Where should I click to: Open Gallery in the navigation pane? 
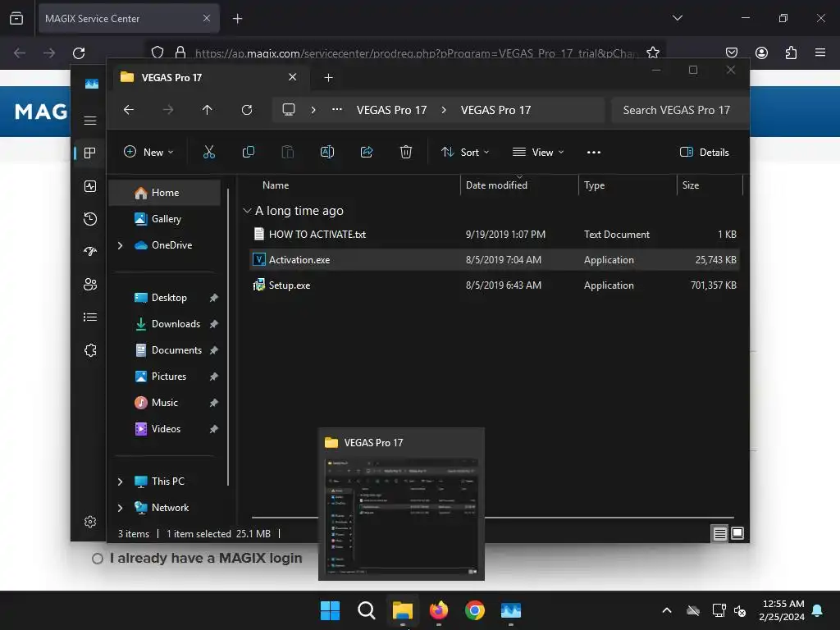pos(165,219)
